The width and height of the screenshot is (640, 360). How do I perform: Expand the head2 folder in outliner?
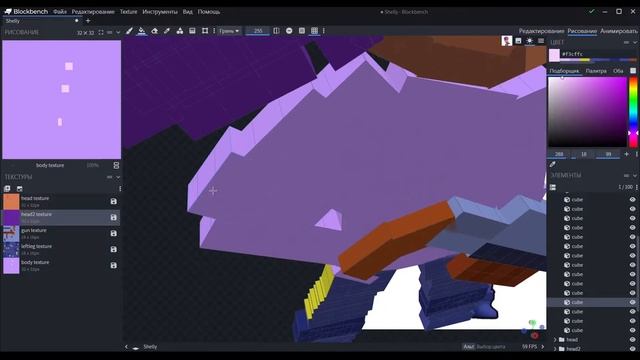tap(555, 349)
